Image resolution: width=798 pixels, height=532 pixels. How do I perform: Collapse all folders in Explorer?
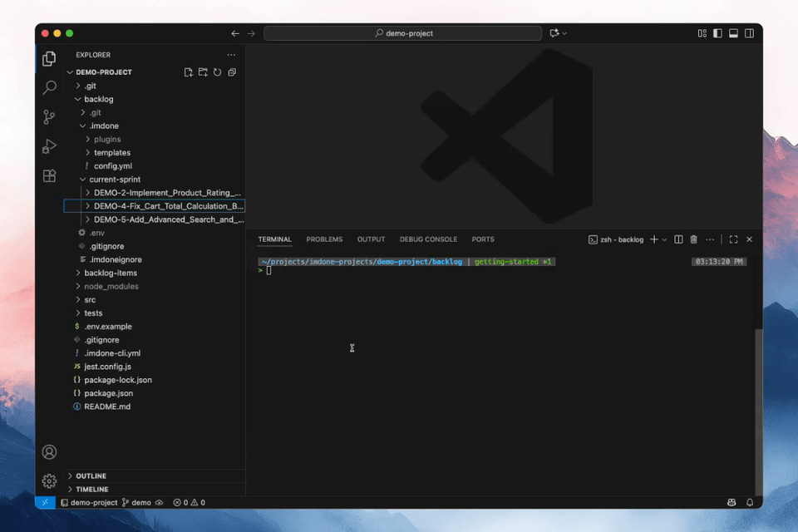point(232,72)
